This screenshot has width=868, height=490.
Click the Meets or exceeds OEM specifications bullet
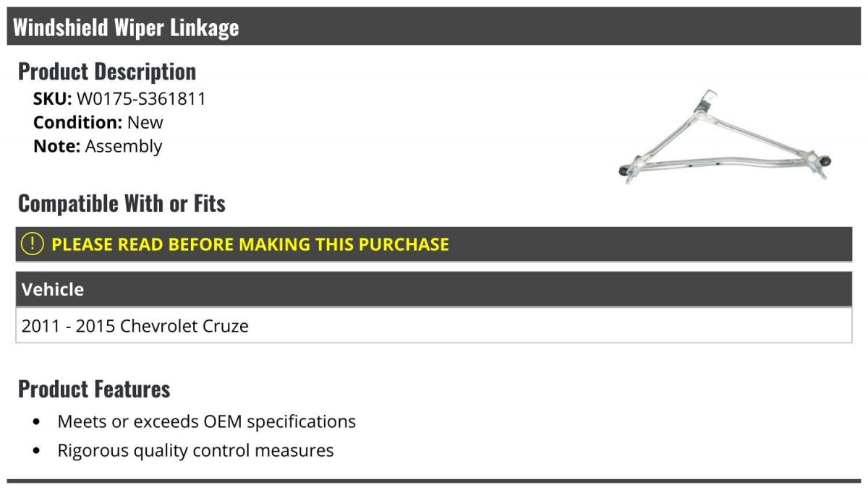click(x=207, y=421)
